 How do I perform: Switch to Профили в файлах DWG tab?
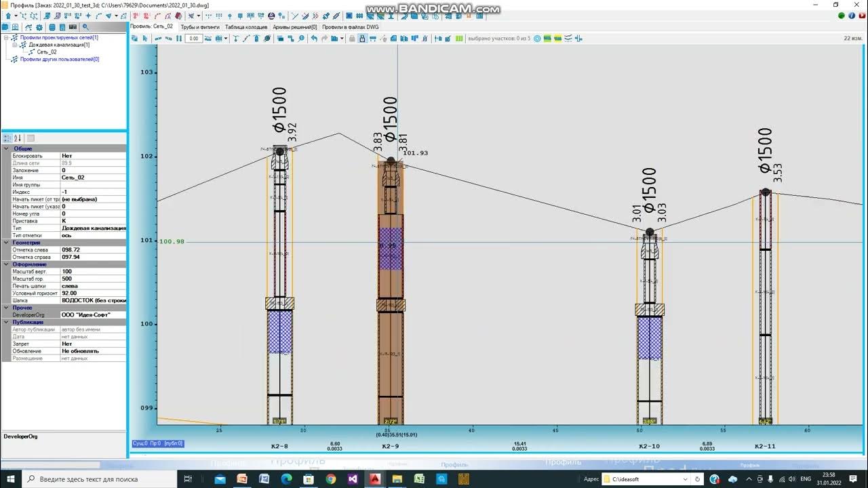pyautogui.click(x=351, y=27)
